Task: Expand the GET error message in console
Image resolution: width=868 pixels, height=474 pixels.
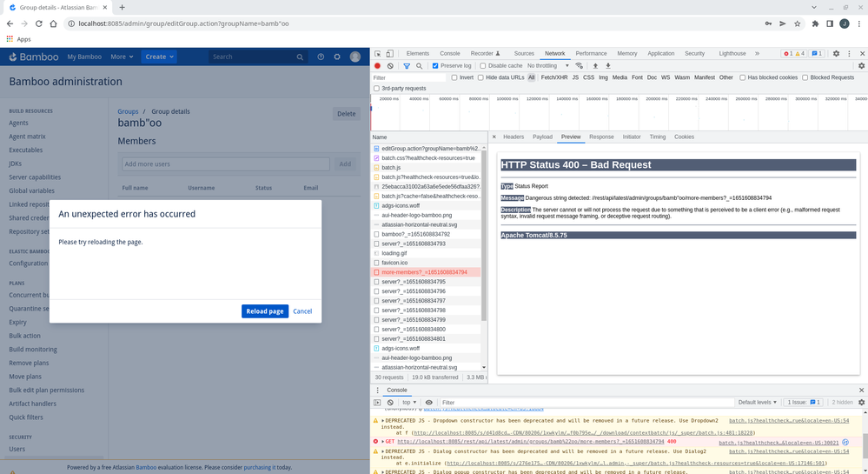Action: pyautogui.click(x=382, y=442)
